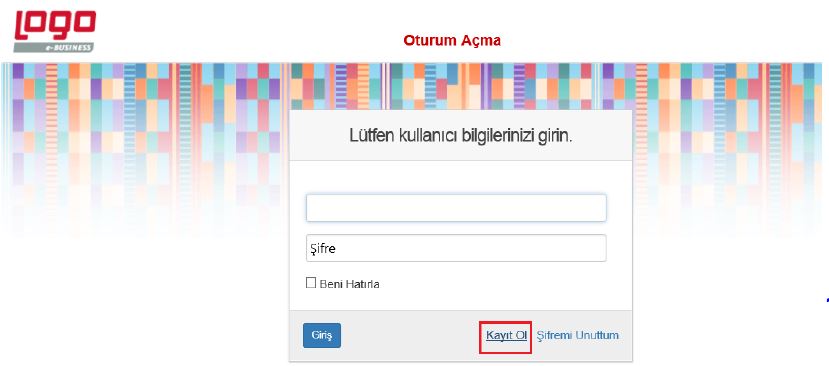Click the Lütfen kullanıcı bilgilerinizi girin heading

click(x=461, y=135)
